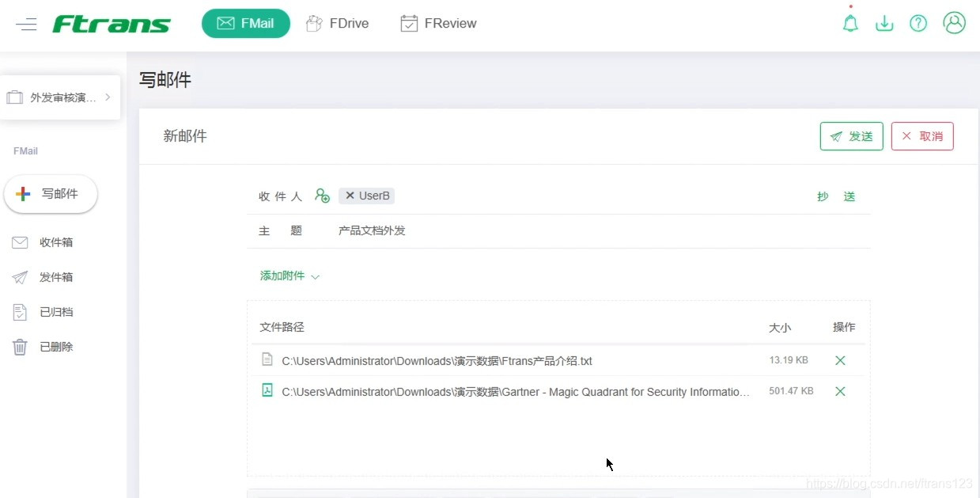Remove the Gartner Magic Quadrant attachment
Image resolution: width=980 pixels, height=498 pixels.
click(x=840, y=391)
